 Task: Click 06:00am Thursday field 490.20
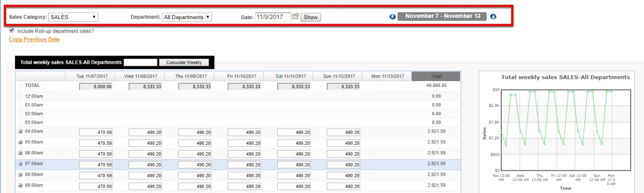[195, 154]
